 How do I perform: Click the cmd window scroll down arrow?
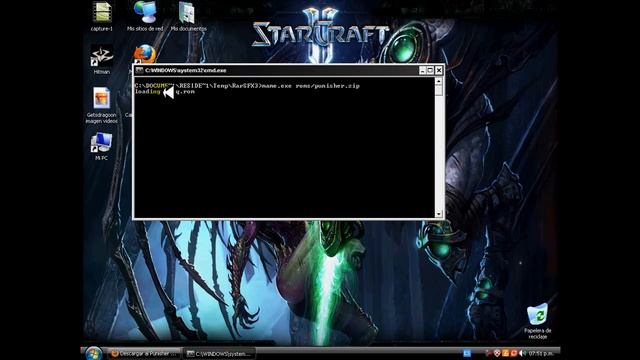click(439, 214)
